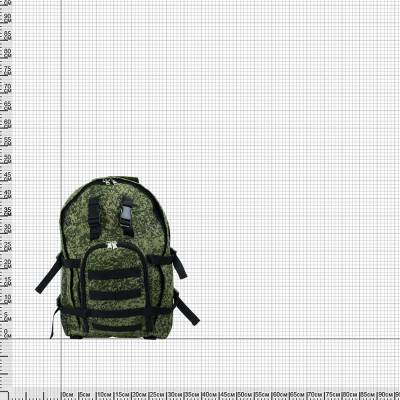
Task: Click the 0см label on the horizontal ruler
Action: click(68, 395)
